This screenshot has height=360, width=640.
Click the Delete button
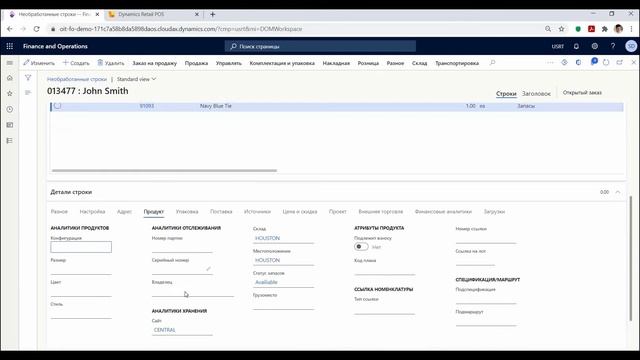point(111,63)
